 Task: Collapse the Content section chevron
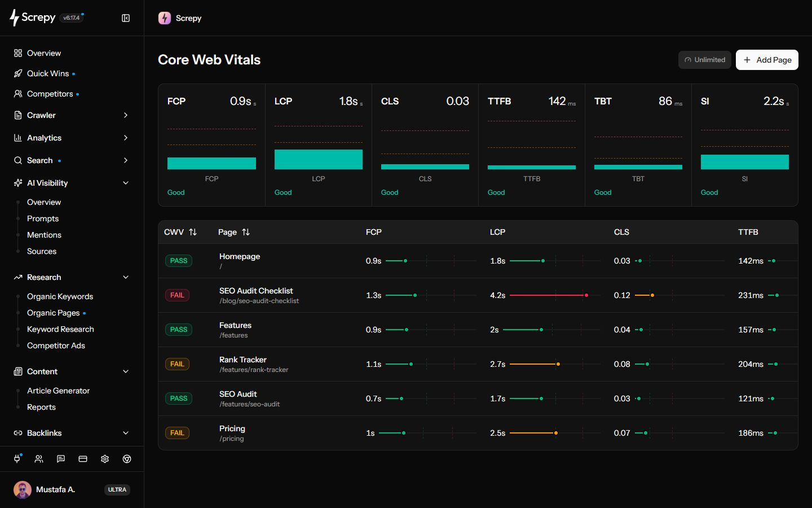[126, 371]
